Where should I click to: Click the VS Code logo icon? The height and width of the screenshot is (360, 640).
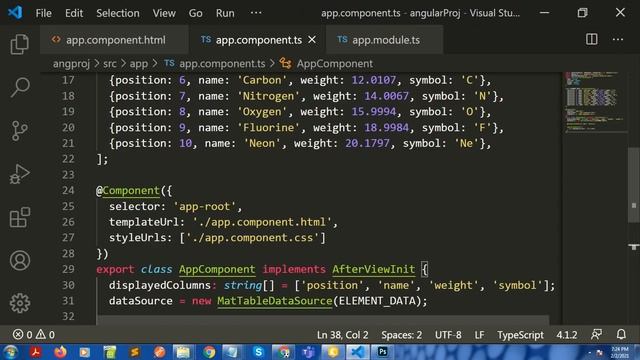coord(16,12)
